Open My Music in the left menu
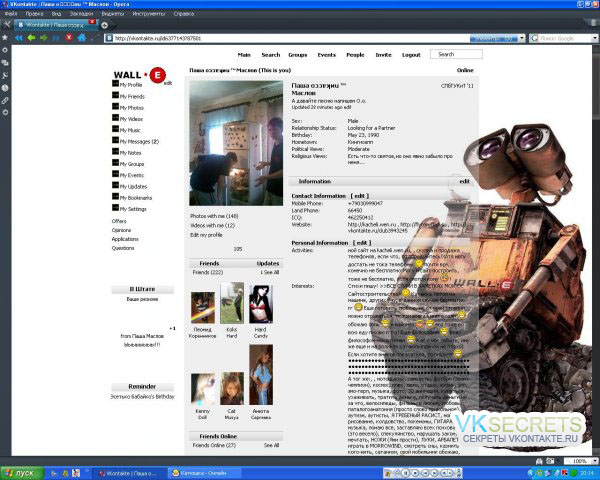Screen dimensions: 600x480 [130, 130]
